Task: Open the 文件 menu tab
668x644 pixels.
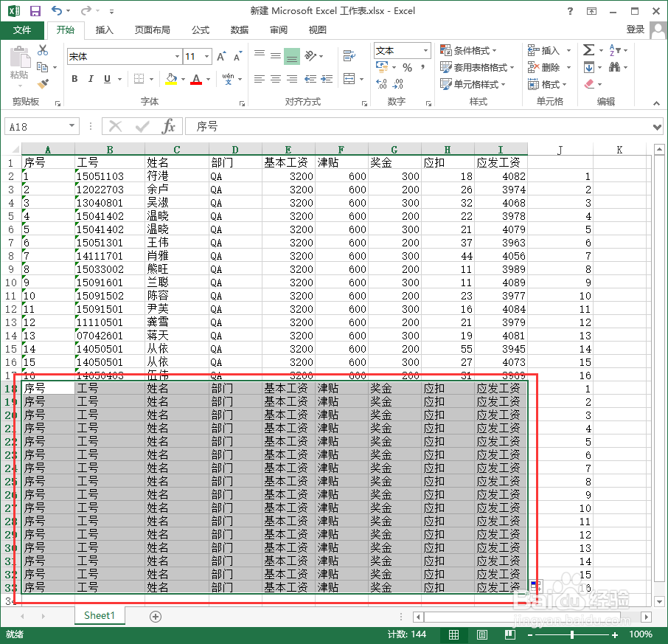Action: coord(21,30)
